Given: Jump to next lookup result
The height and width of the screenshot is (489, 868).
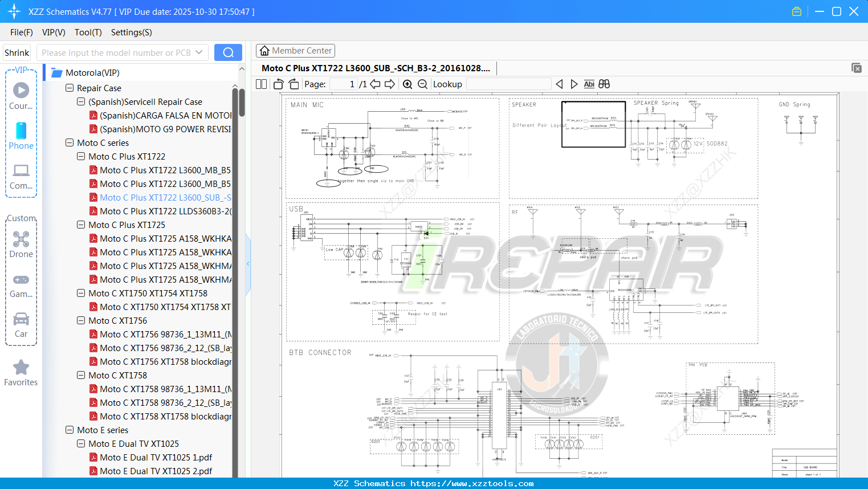Looking at the screenshot, I should pos(574,84).
